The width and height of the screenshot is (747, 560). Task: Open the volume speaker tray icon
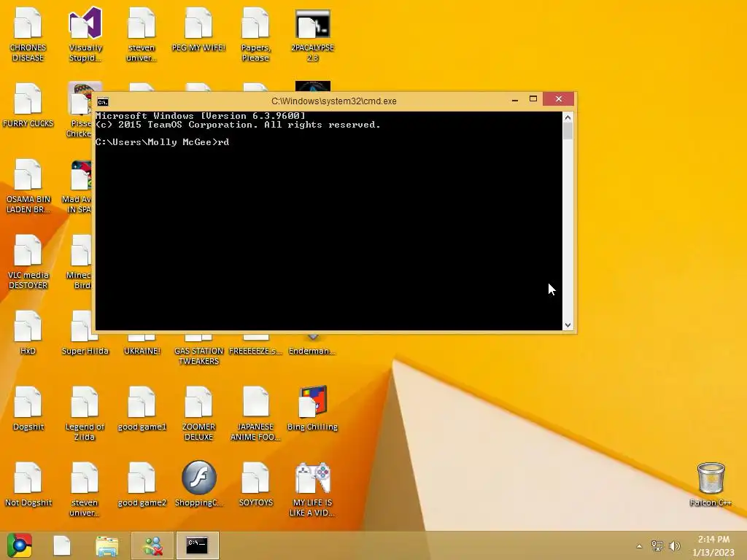click(675, 545)
